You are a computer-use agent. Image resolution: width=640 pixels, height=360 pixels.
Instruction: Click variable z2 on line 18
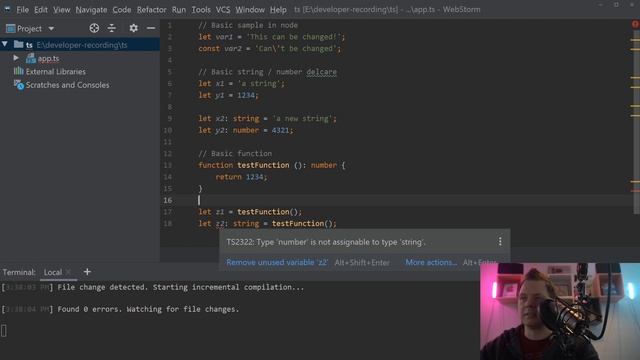(x=220, y=224)
